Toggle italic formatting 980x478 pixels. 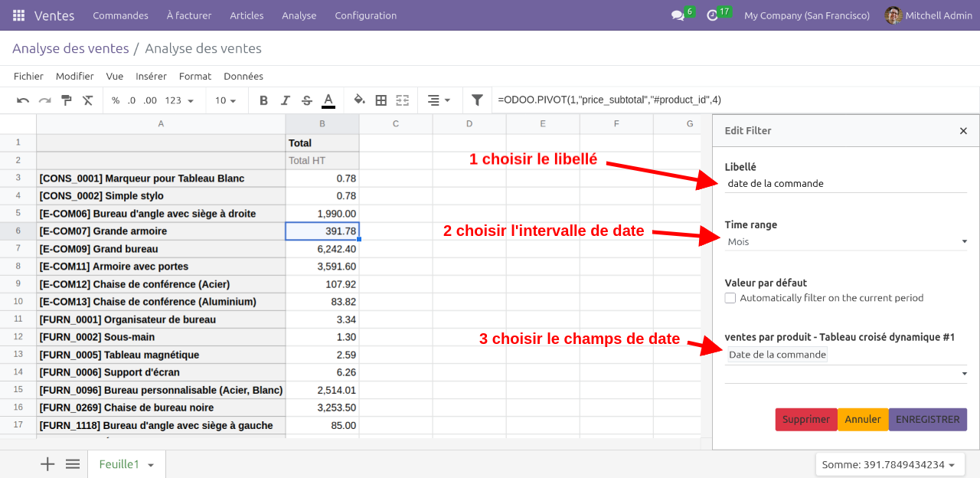(286, 100)
